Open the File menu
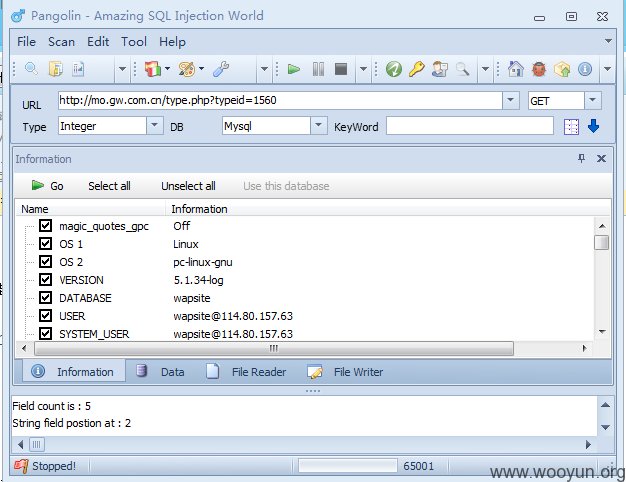This screenshot has width=626, height=482. tap(26, 42)
